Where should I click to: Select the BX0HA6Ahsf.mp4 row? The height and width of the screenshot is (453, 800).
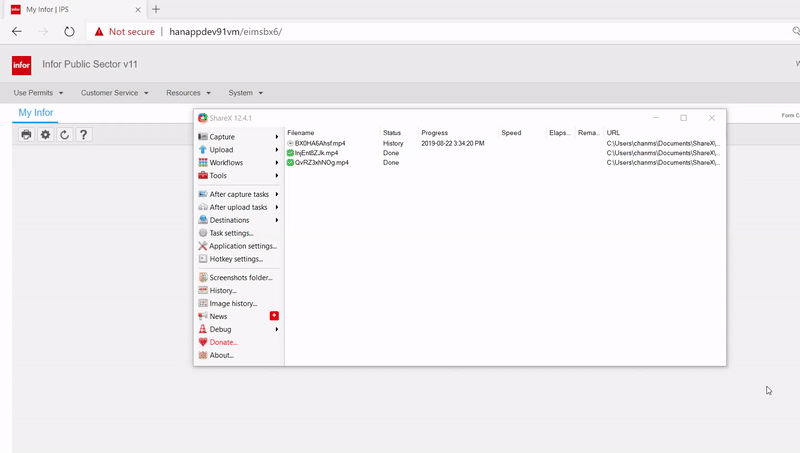(504, 143)
